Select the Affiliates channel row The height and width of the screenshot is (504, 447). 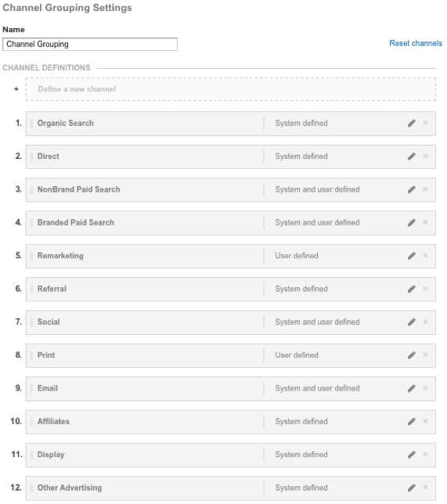tap(231, 422)
